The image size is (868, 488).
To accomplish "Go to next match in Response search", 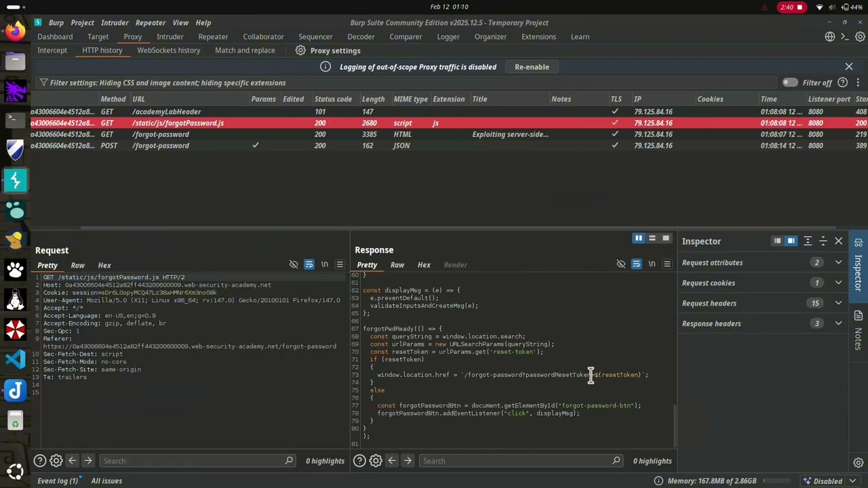I will tap(408, 461).
